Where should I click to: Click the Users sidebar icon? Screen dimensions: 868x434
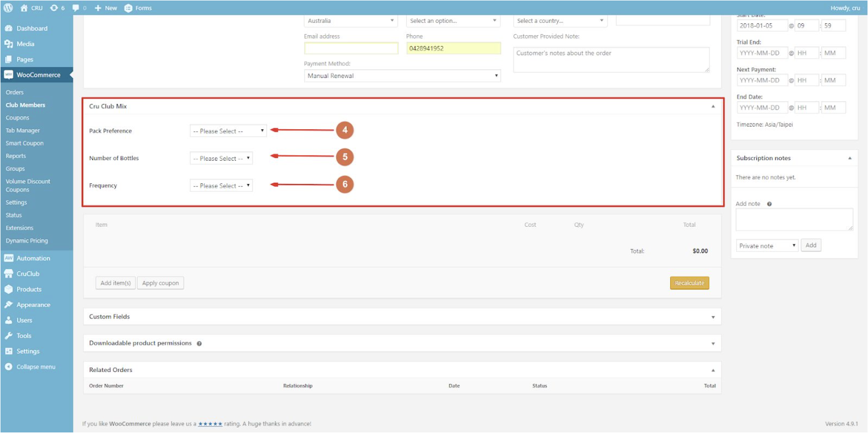pyautogui.click(x=8, y=320)
